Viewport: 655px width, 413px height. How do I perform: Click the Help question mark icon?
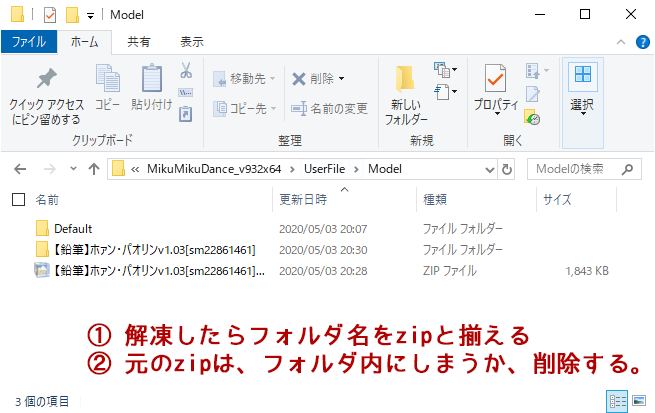[641, 43]
